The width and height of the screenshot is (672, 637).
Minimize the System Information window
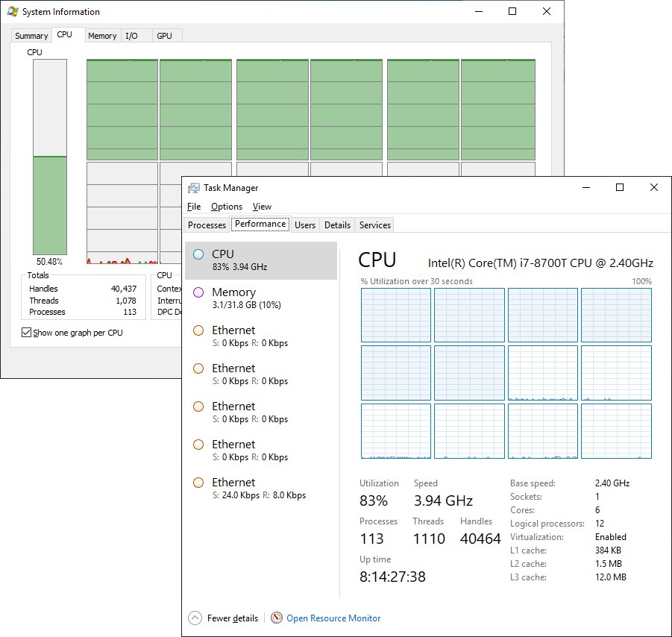[x=479, y=12]
